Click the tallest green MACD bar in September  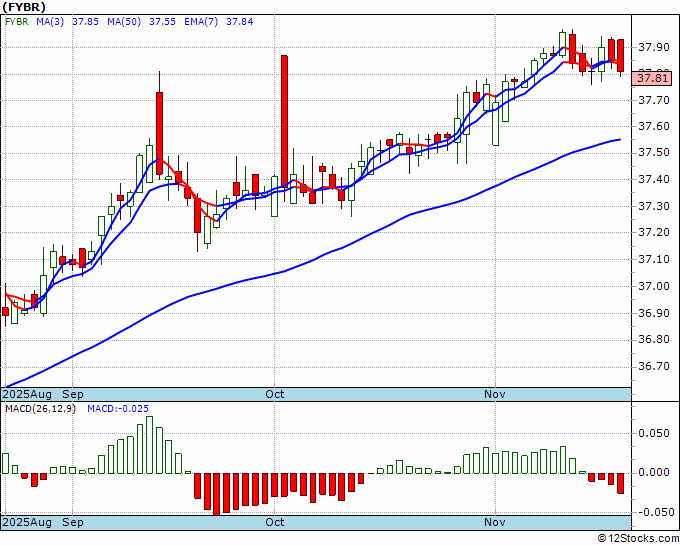click(150, 445)
